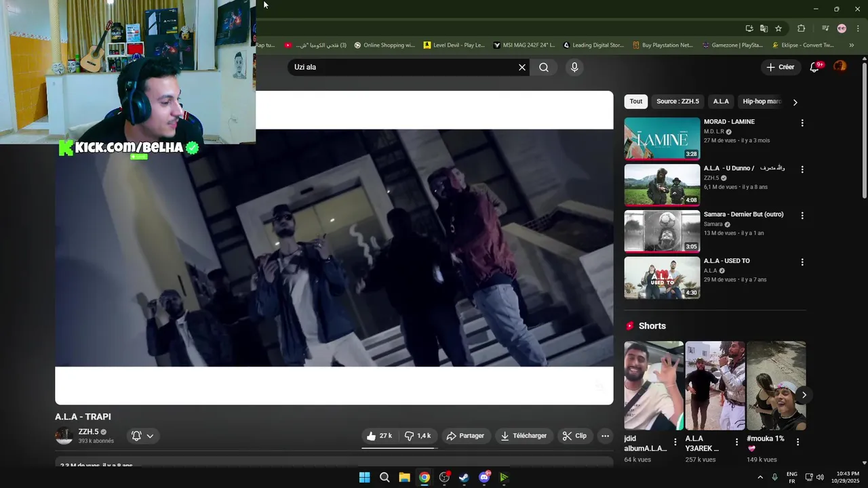Open the Samara - Dernier But thumbnail

[662, 231]
